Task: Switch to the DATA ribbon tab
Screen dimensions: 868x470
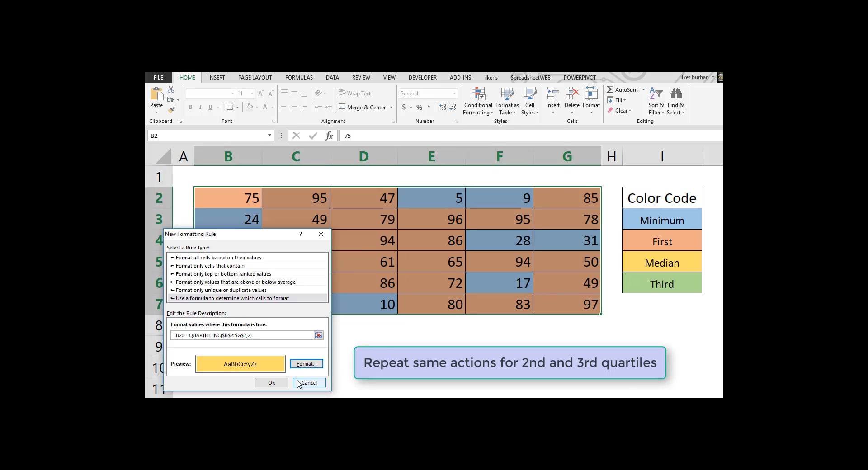Action: click(x=332, y=77)
